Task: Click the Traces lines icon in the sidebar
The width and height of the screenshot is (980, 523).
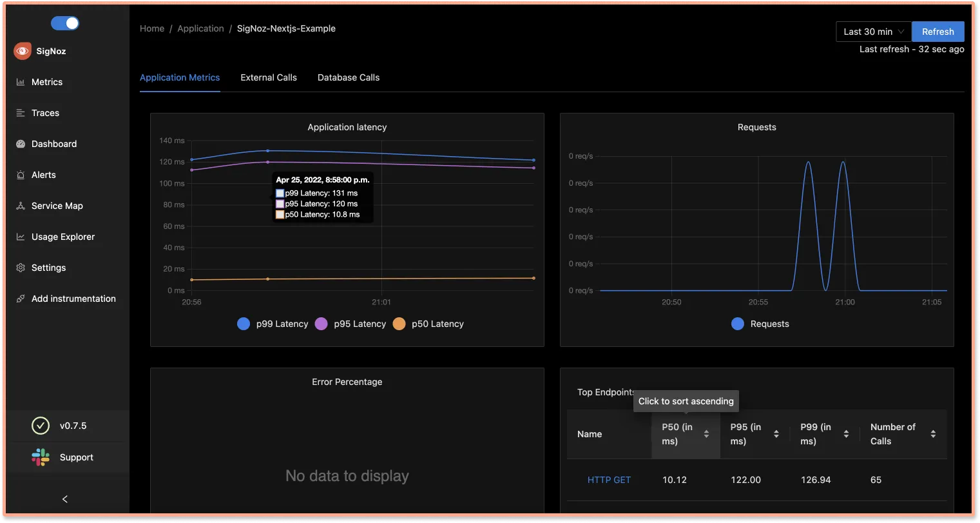Action: [x=21, y=113]
